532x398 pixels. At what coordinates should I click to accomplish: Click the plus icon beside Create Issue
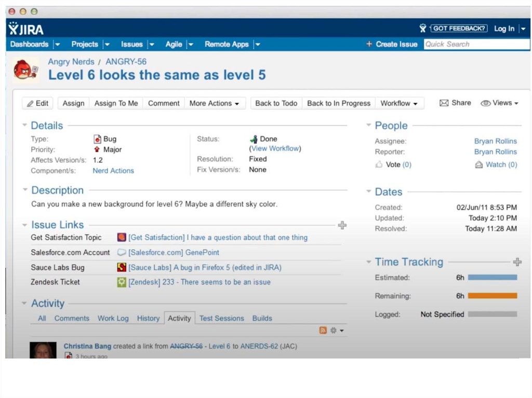click(x=369, y=44)
